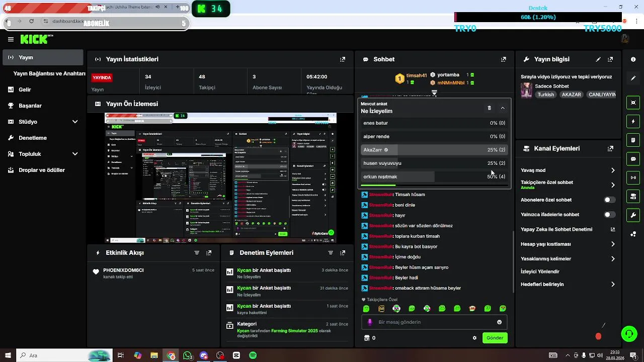Pop out the Denetim Eylemleri panel
The image size is (644, 362).
[343, 253]
